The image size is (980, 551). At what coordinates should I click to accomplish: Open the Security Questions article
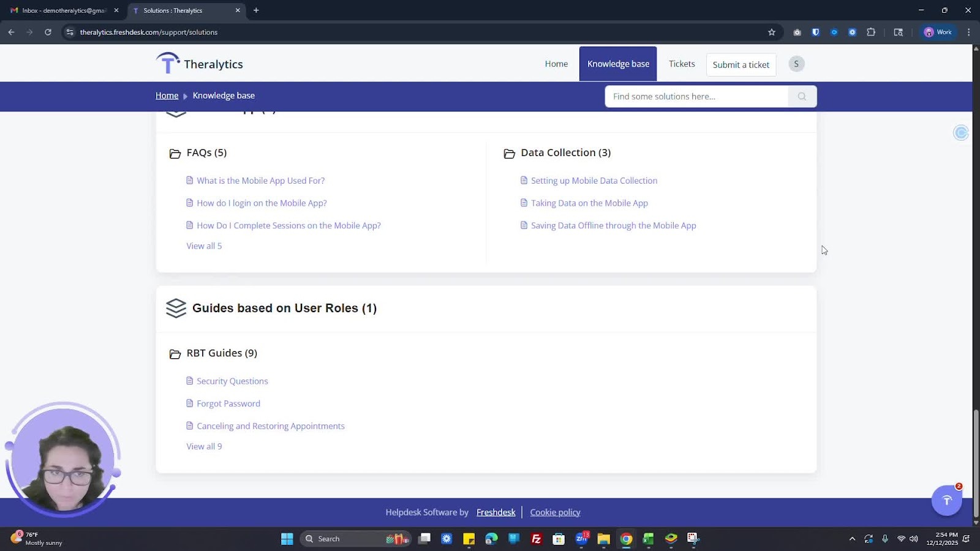(232, 381)
